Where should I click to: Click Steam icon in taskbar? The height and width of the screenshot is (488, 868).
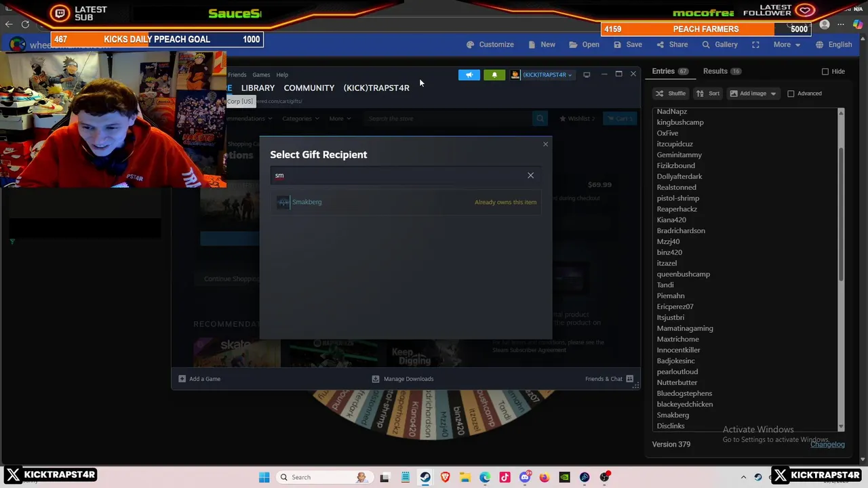(425, 477)
